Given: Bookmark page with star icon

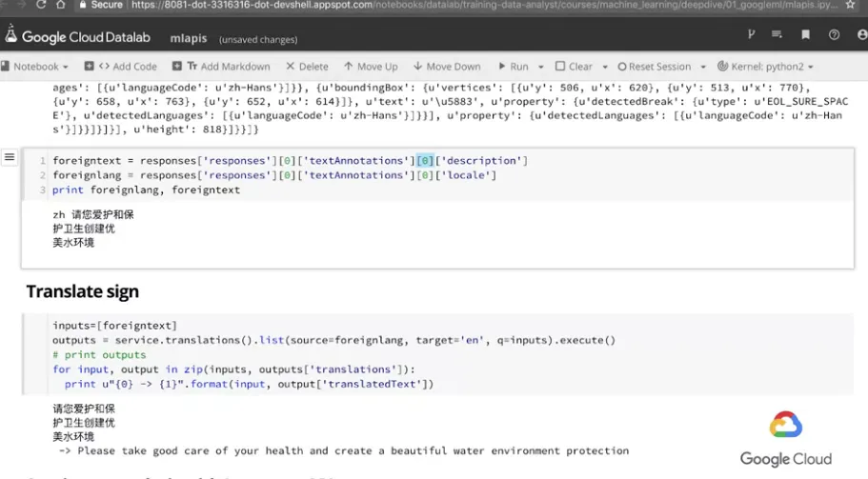Looking at the screenshot, I should coord(850,5).
